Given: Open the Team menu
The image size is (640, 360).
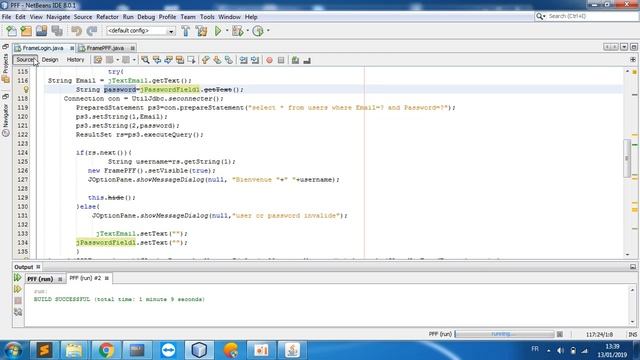Looking at the screenshot, I should [x=188, y=17].
